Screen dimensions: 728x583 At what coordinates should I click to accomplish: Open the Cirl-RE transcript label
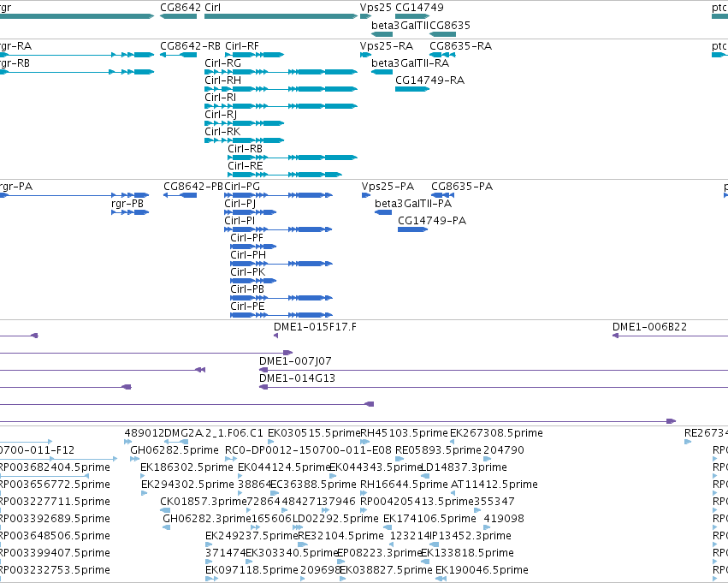point(246,166)
